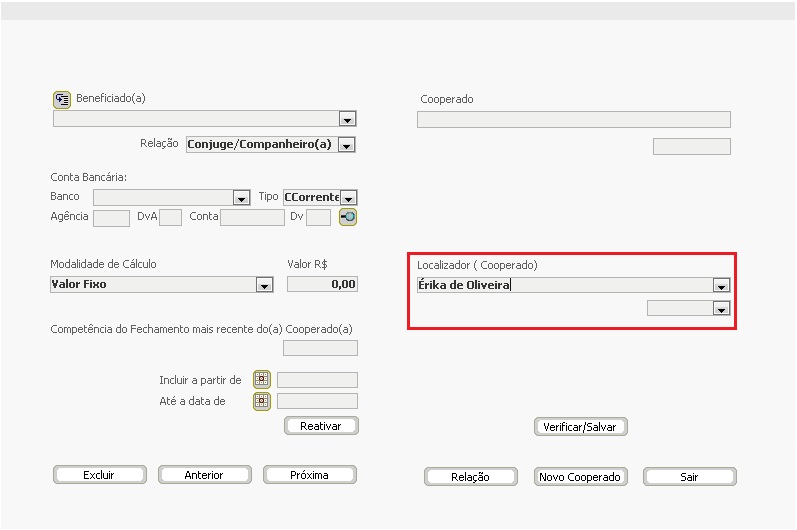Expand the Beneficiado(a) dropdown
The height and width of the screenshot is (530, 797).
click(x=347, y=119)
